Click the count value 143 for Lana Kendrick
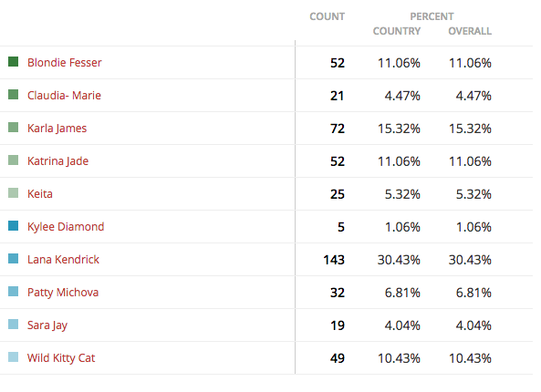This screenshot has width=541, height=392. (334, 260)
